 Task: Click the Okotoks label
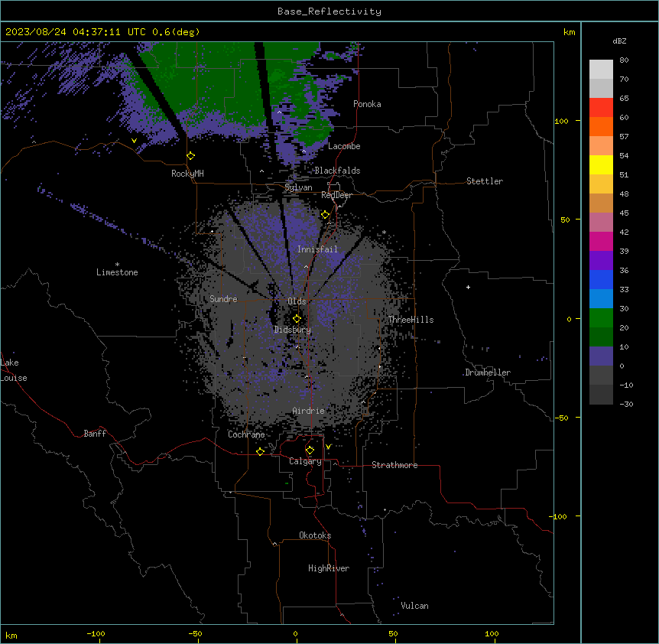tap(315, 535)
